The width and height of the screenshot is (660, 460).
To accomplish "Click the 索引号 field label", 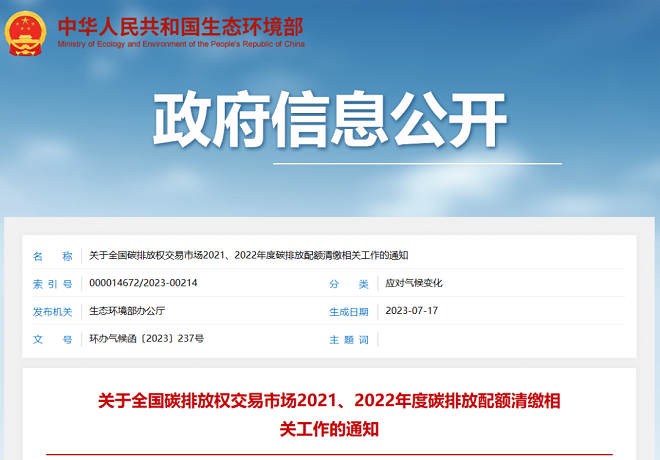I will tap(52, 284).
